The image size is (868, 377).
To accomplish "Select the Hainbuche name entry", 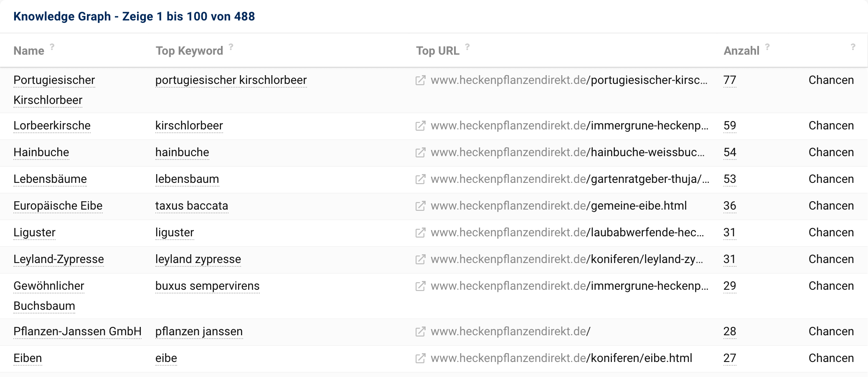I will click(41, 152).
